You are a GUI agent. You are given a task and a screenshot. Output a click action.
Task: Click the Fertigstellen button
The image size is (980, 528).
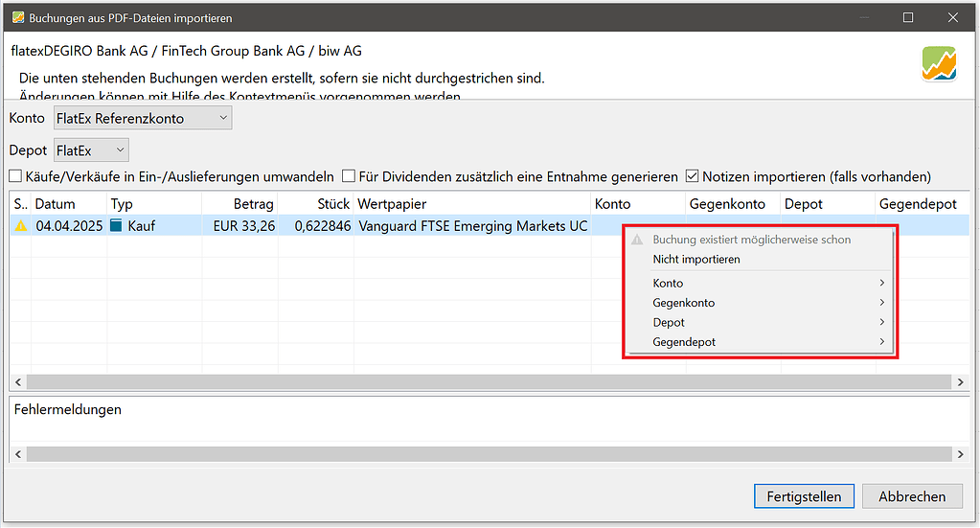804,496
